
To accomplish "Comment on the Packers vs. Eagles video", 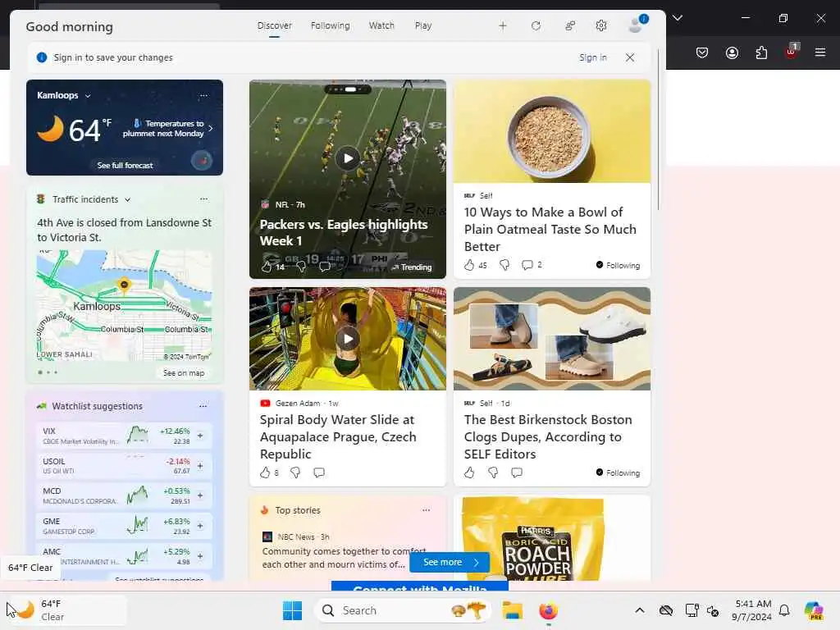I will 325,267.
